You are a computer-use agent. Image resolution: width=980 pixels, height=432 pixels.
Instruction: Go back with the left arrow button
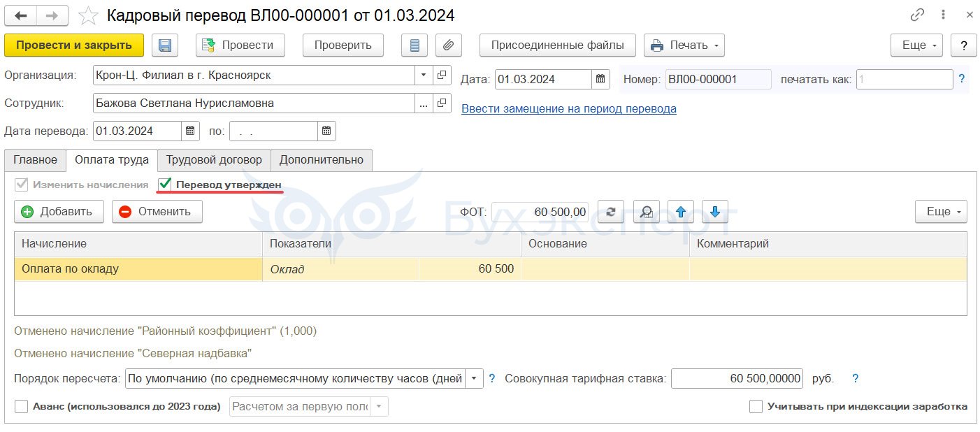pyautogui.click(x=20, y=15)
